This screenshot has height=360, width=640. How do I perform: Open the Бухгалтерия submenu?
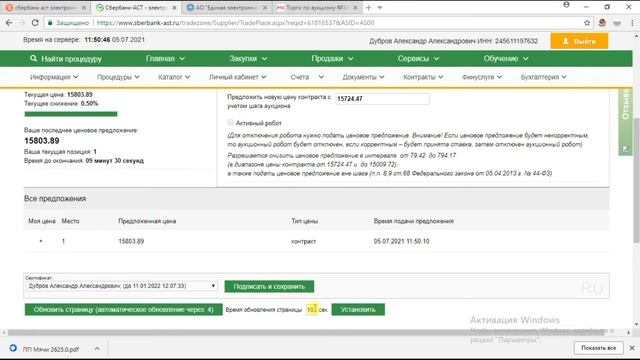click(x=544, y=77)
